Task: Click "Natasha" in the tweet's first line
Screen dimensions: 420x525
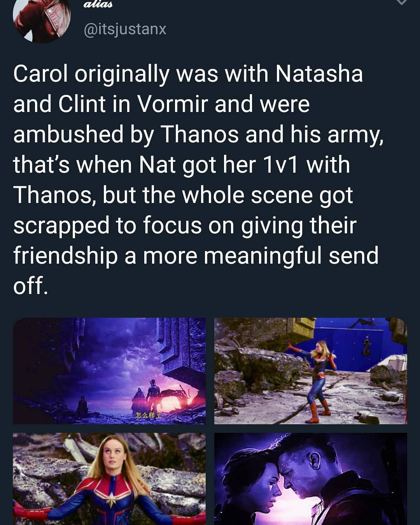Action: click(319, 73)
